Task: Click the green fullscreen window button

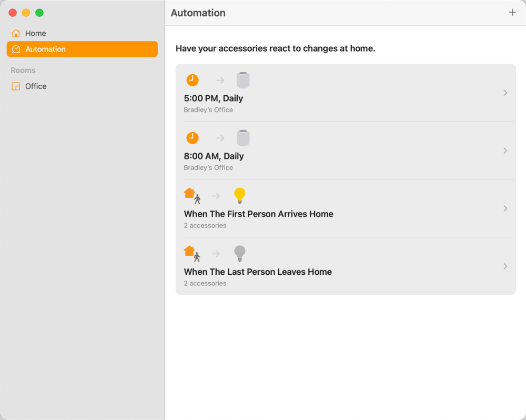Action: (x=39, y=13)
